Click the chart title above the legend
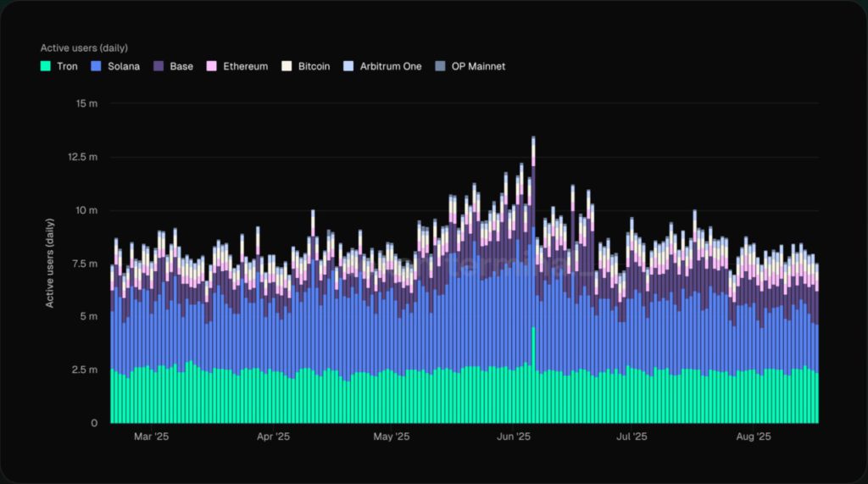This screenshot has width=868, height=484. click(84, 48)
